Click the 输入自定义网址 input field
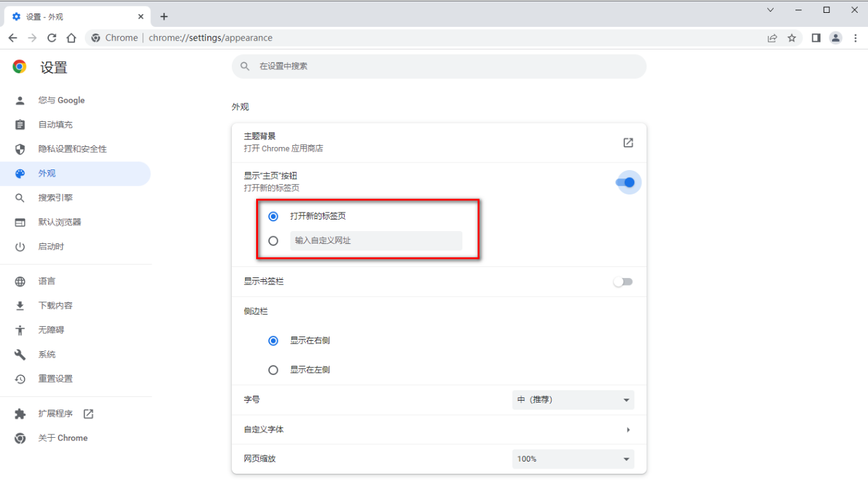Image resolution: width=868 pixels, height=493 pixels. (376, 241)
